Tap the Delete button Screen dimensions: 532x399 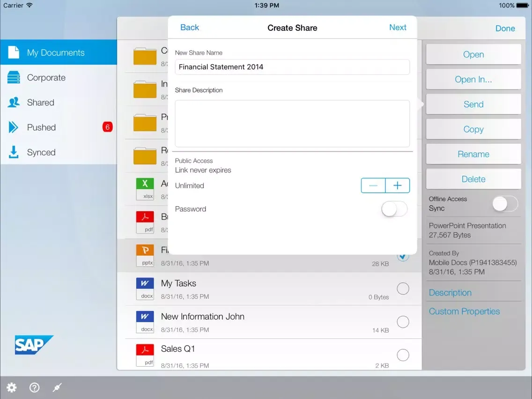(473, 179)
